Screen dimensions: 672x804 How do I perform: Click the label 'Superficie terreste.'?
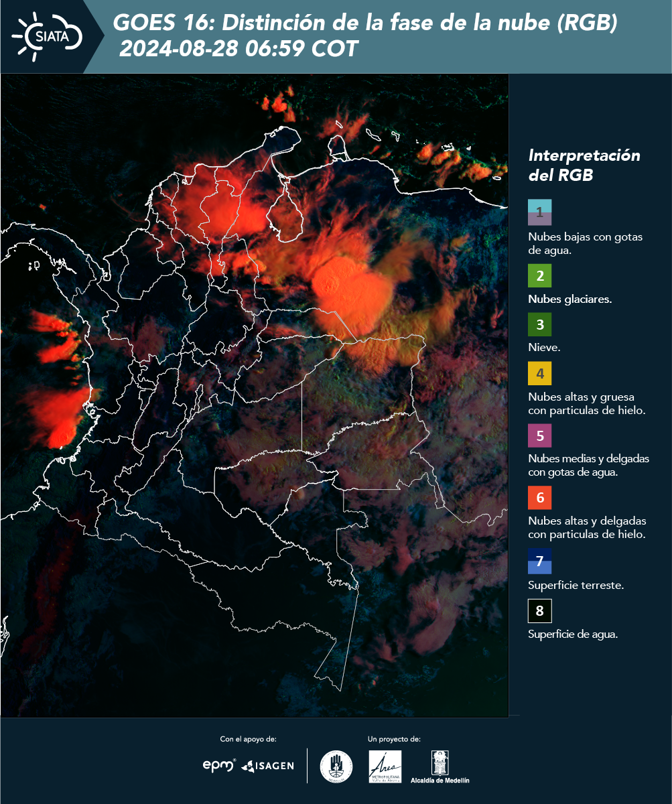point(576,586)
